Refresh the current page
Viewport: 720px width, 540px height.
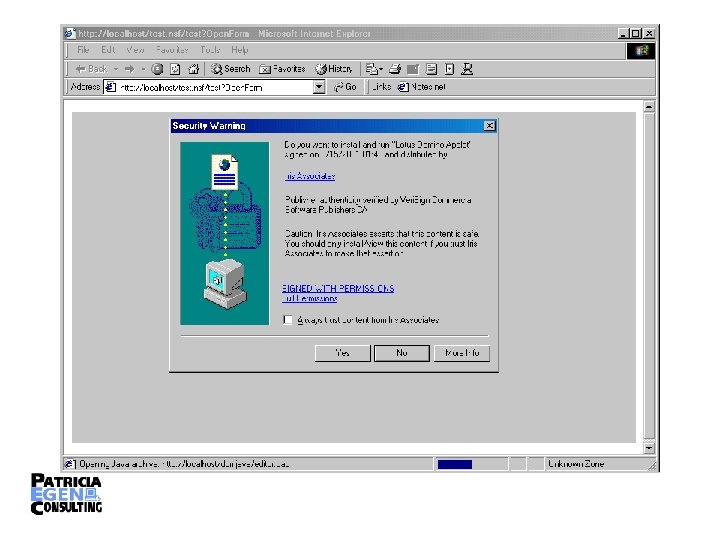point(175,69)
